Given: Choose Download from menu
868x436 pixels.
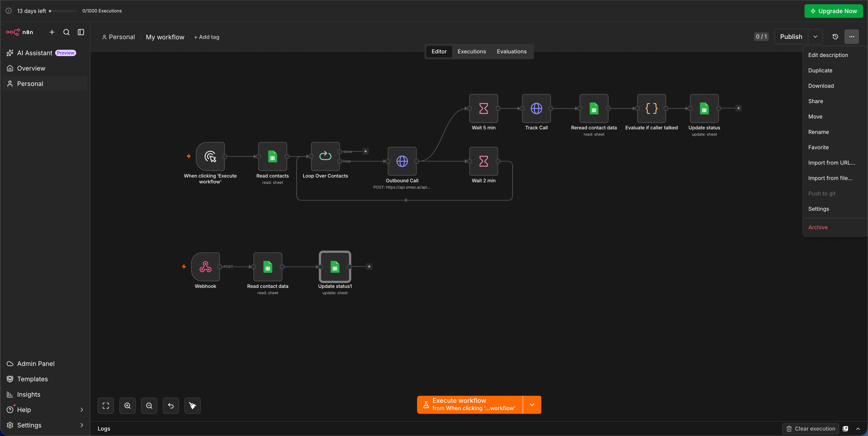Looking at the screenshot, I should point(835,86).
